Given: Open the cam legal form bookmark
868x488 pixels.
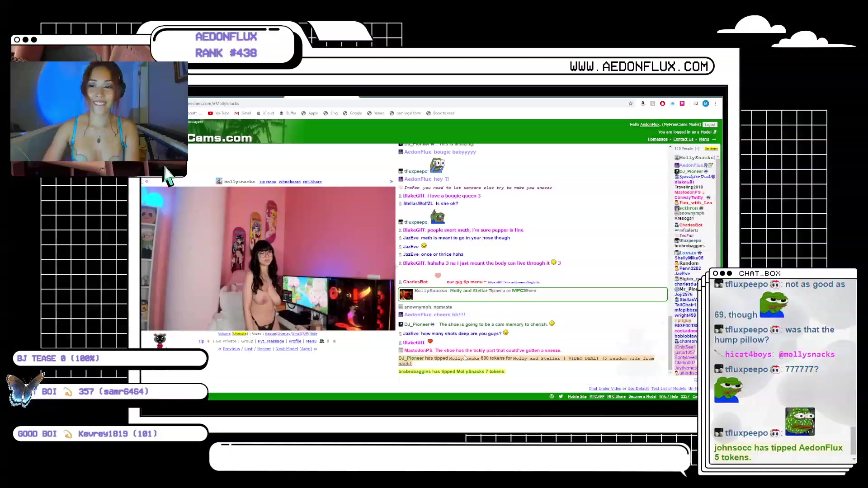Looking at the screenshot, I should [x=405, y=113].
